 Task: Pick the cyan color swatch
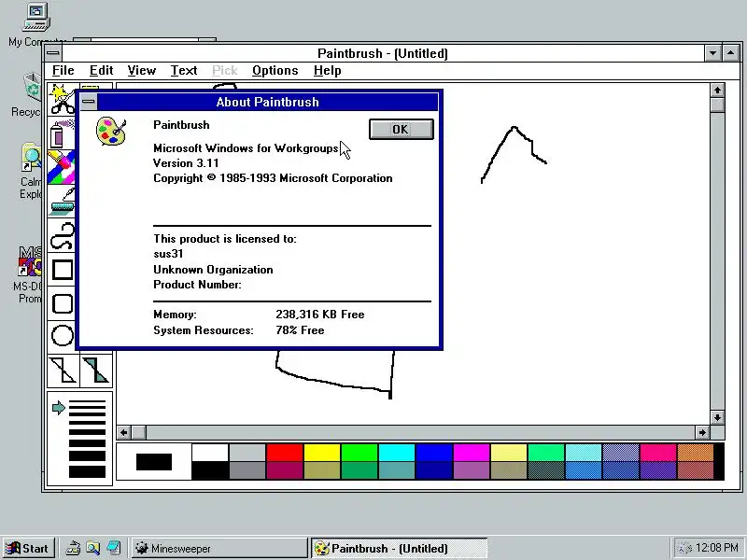(x=396, y=453)
